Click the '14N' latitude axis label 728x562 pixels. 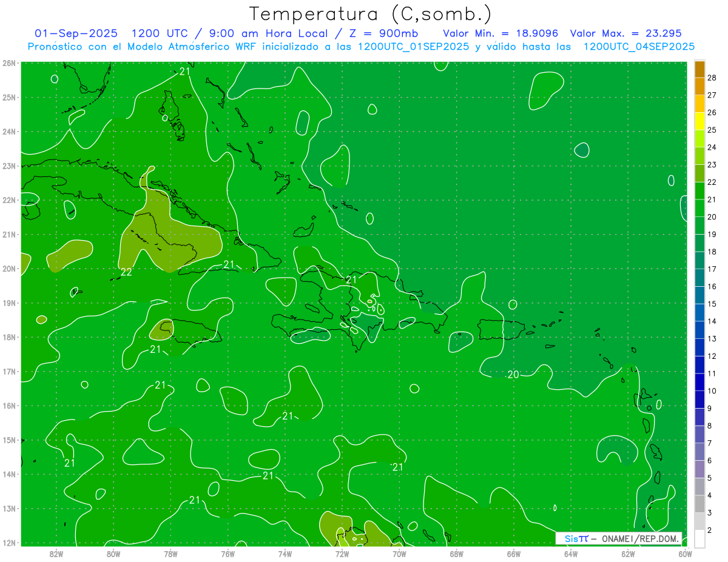9,474
